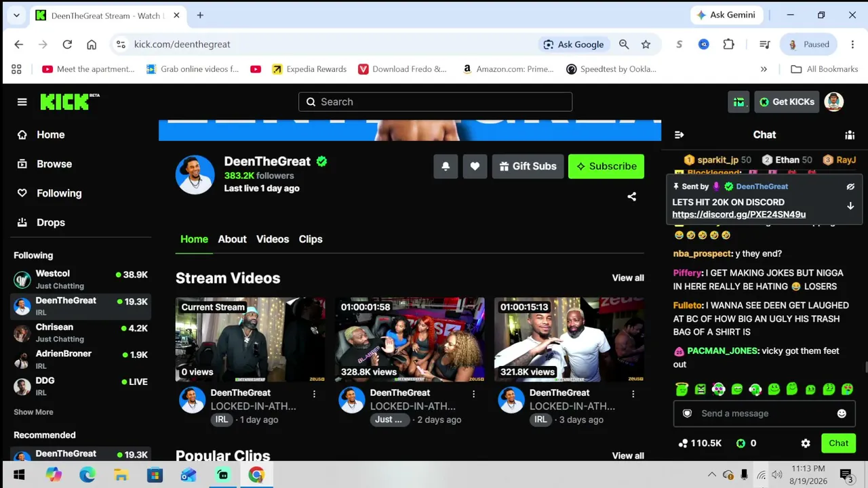This screenshot has height=488, width=868.
Task: Open File Explorer from taskbar
Action: click(x=121, y=475)
